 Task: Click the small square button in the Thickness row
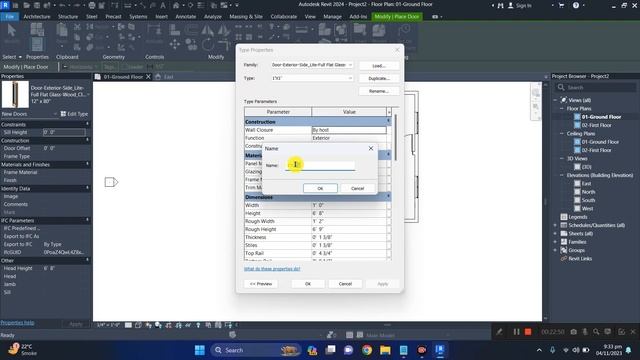pyautogui.click(x=389, y=237)
